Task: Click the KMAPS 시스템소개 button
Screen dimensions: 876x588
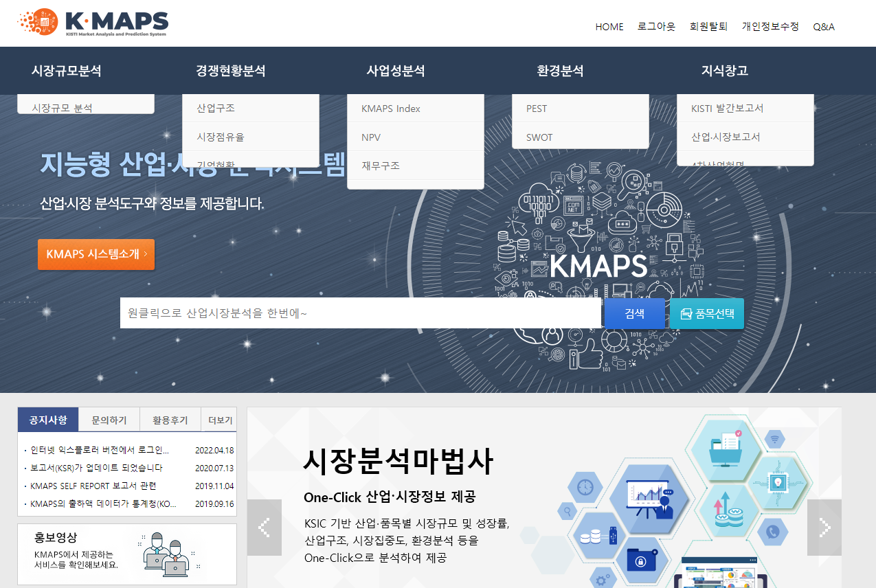Action: coord(96,254)
